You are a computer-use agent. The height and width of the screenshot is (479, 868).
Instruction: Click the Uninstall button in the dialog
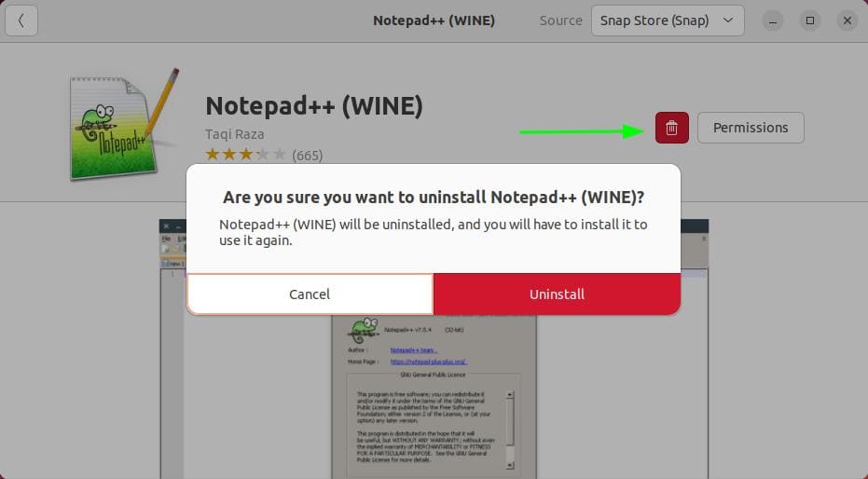557,294
